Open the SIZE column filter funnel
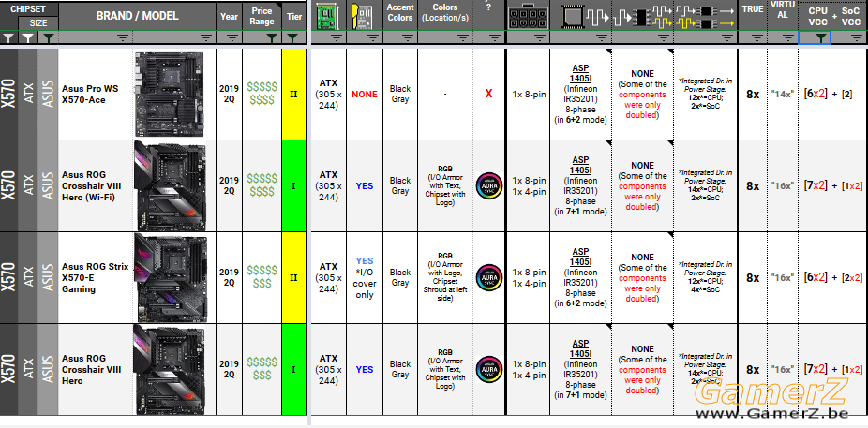 tap(28, 37)
